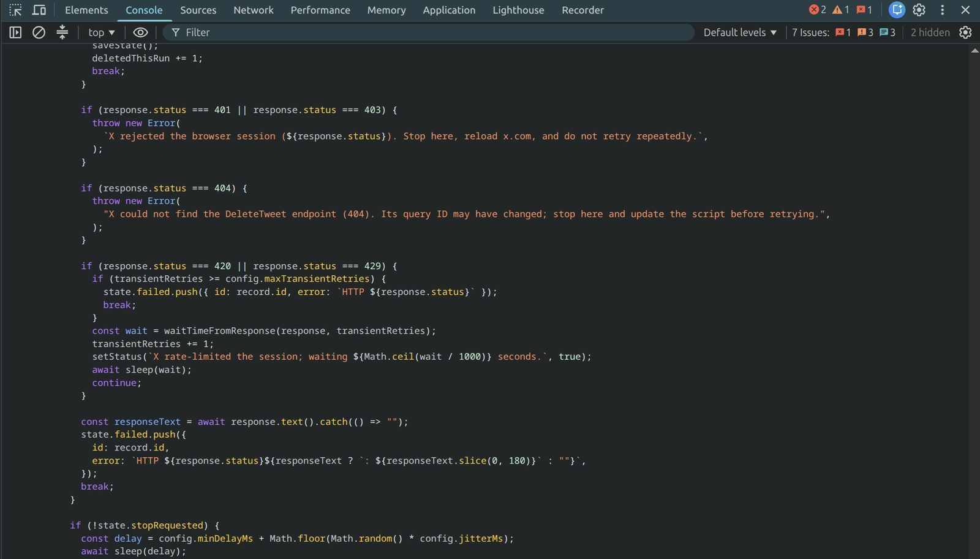The height and width of the screenshot is (559, 980).
Task: Switch to the Elements tab
Action: point(86,10)
